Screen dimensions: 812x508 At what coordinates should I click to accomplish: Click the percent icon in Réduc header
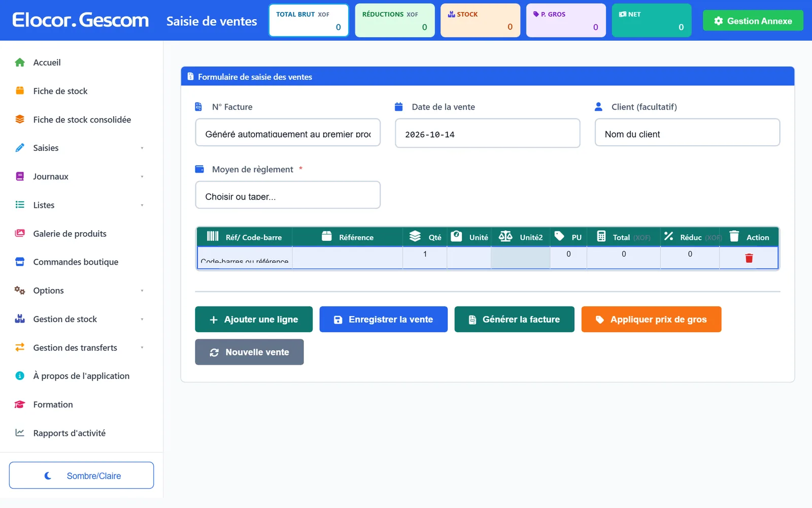pos(668,236)
